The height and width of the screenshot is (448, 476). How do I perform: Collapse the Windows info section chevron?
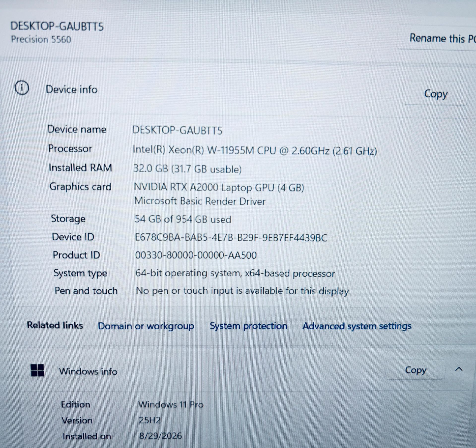pos(459,369)
